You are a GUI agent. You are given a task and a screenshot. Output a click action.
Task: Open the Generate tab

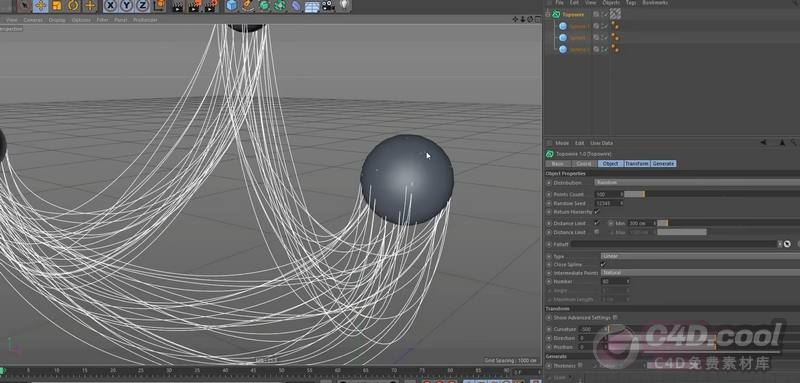pos(663,164)
